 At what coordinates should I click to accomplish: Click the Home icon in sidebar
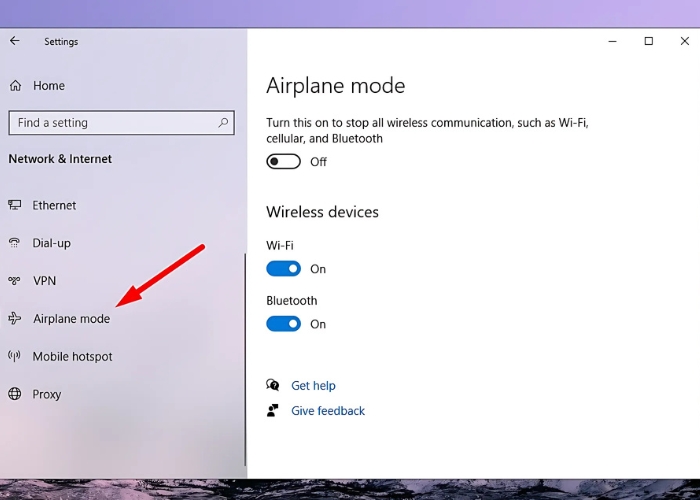[15, 86]
